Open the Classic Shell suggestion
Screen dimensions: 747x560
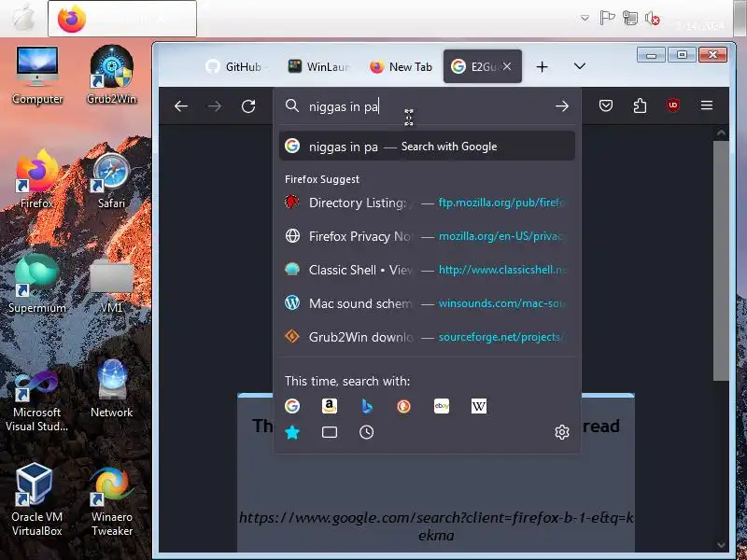click(x=427, y=270)
